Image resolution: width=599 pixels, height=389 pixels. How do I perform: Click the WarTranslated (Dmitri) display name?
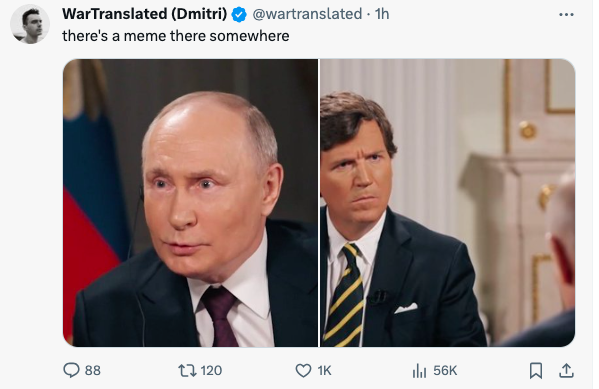144,14
